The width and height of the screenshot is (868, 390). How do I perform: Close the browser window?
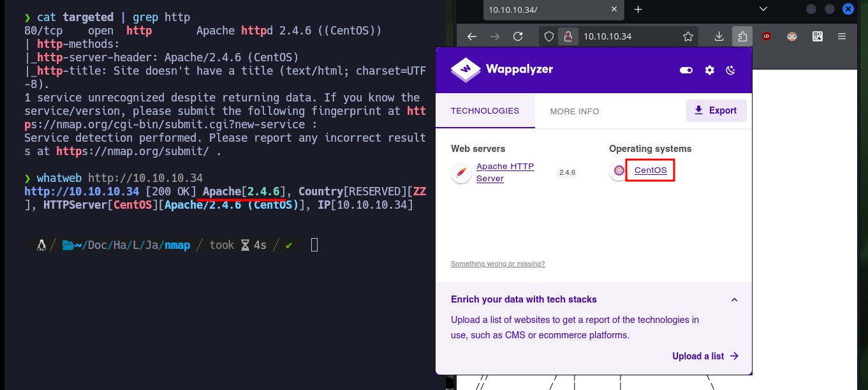pyautogui.click(x=848, y=9)
